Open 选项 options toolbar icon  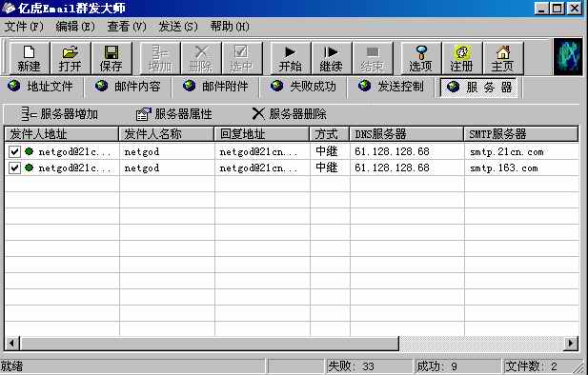[x=421, y=58]
